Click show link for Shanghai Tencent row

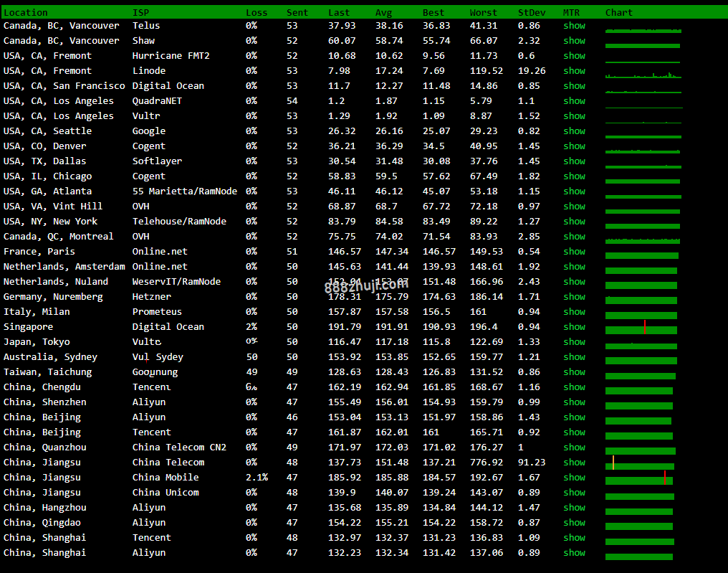click(x=575, y=538)
